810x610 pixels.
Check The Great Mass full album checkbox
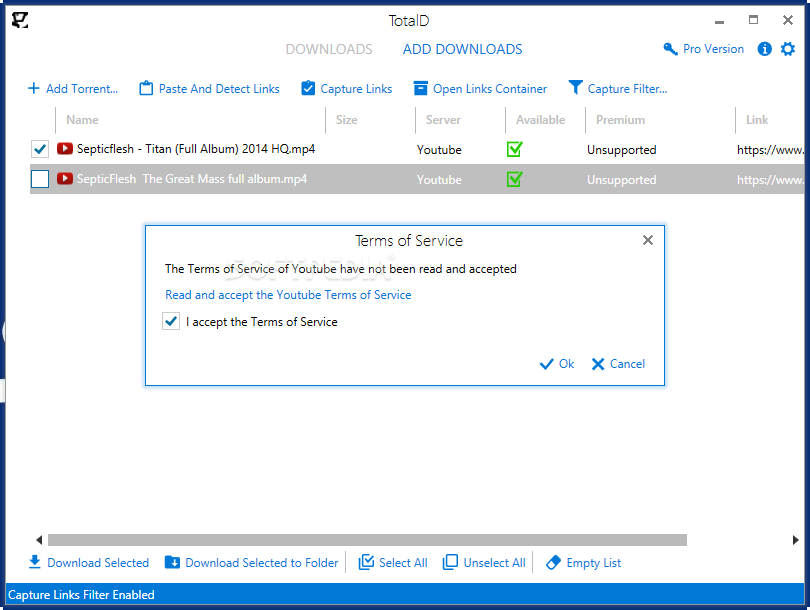pos(40,179)
